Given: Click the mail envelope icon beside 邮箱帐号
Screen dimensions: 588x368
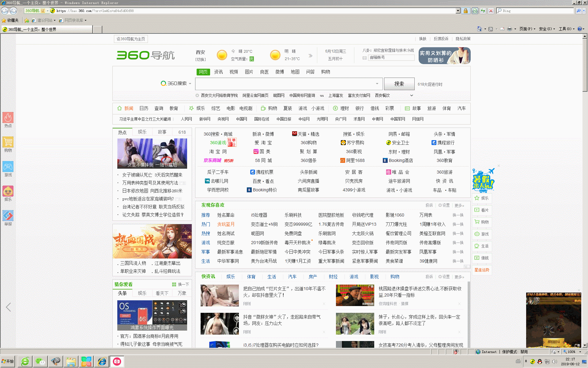Looking at the screenshot, I should pyautogui.click(x=364, y=58).
